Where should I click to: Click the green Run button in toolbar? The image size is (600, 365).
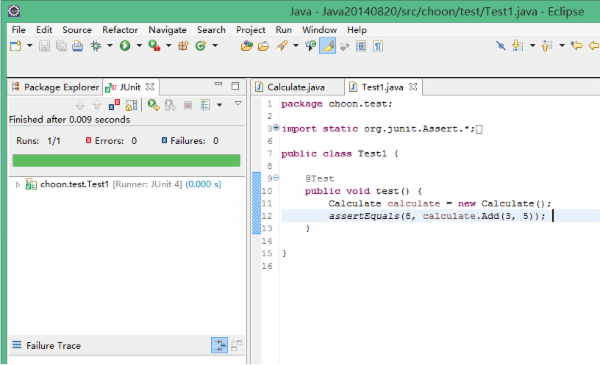(x=125, y=46)
